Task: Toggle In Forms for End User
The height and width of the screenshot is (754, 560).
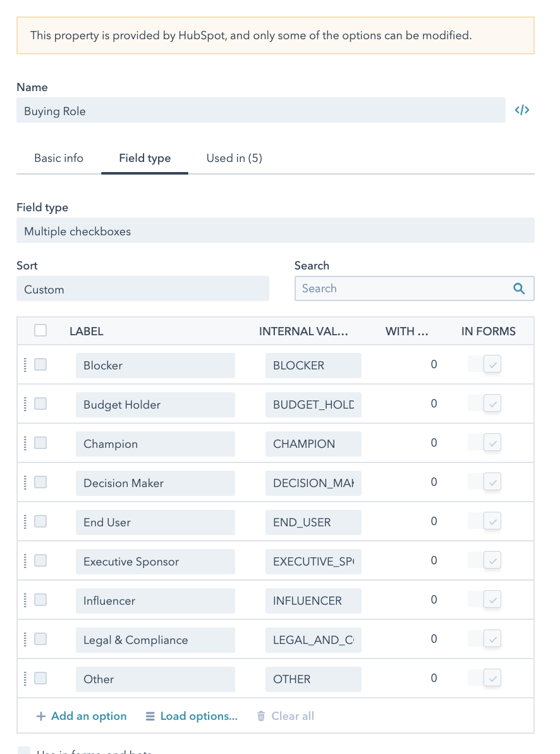Action: (492, 521)
